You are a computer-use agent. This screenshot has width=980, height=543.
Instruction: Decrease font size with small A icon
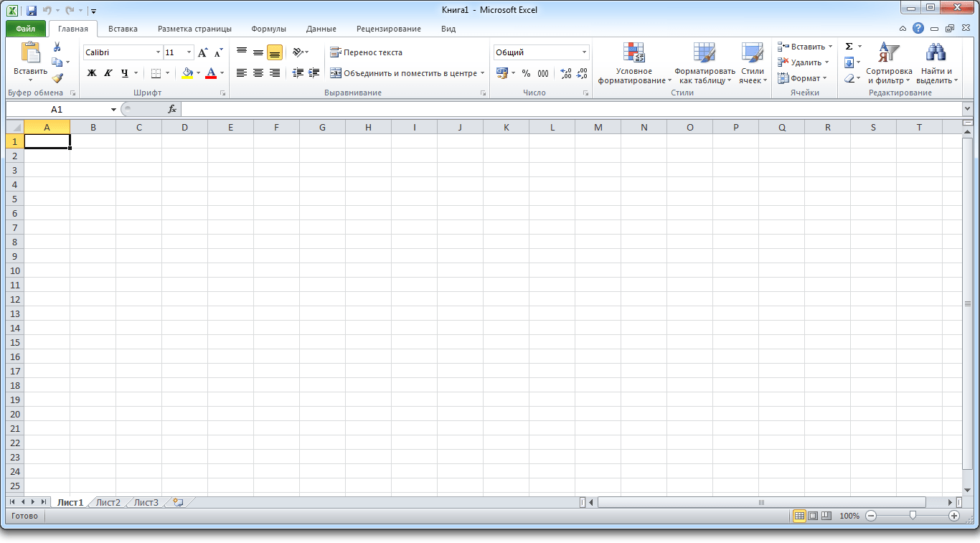point(218,52)
